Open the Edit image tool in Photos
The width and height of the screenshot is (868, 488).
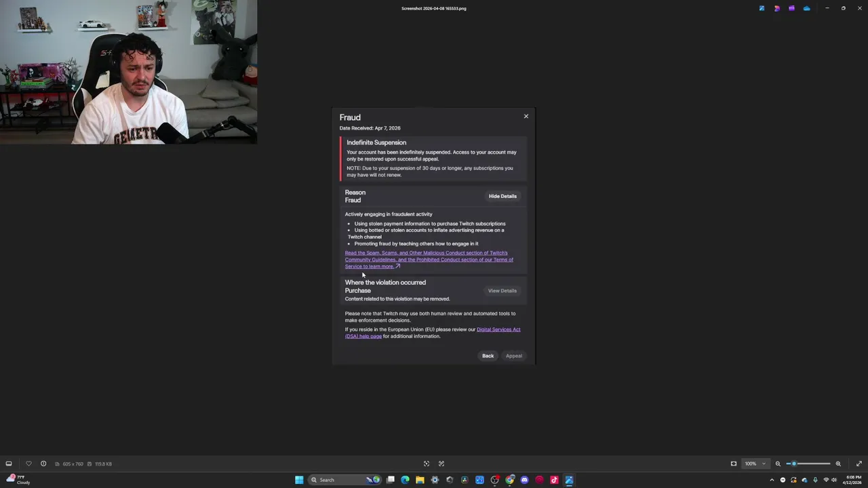point(762,8)
